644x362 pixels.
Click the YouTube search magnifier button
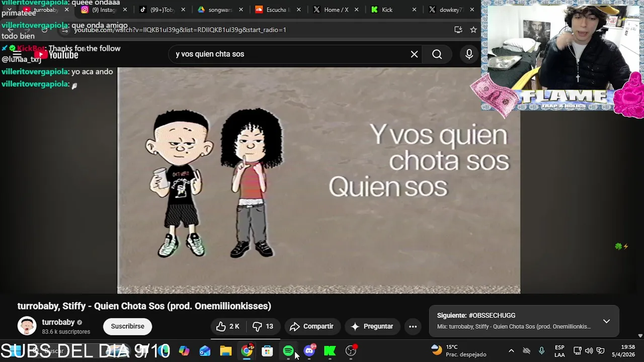tap(437, 54)
